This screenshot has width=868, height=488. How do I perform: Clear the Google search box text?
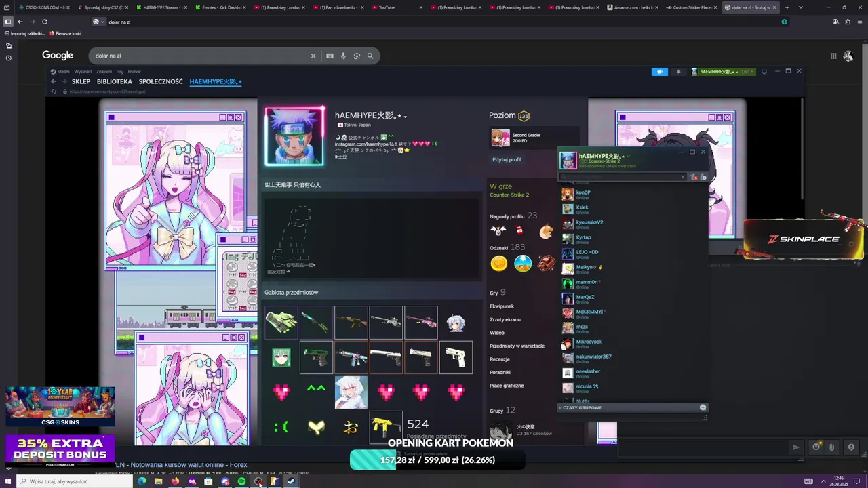(x=313, y=56)
